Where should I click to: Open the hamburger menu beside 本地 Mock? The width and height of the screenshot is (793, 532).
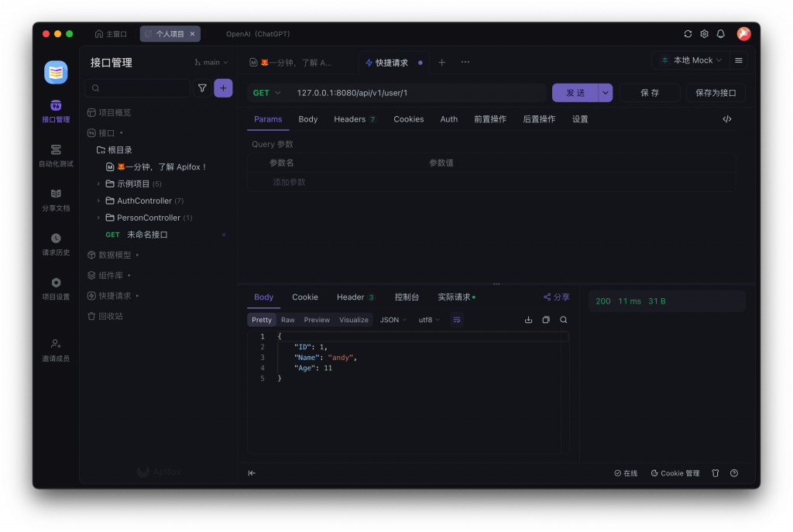[x=738, y=60]
